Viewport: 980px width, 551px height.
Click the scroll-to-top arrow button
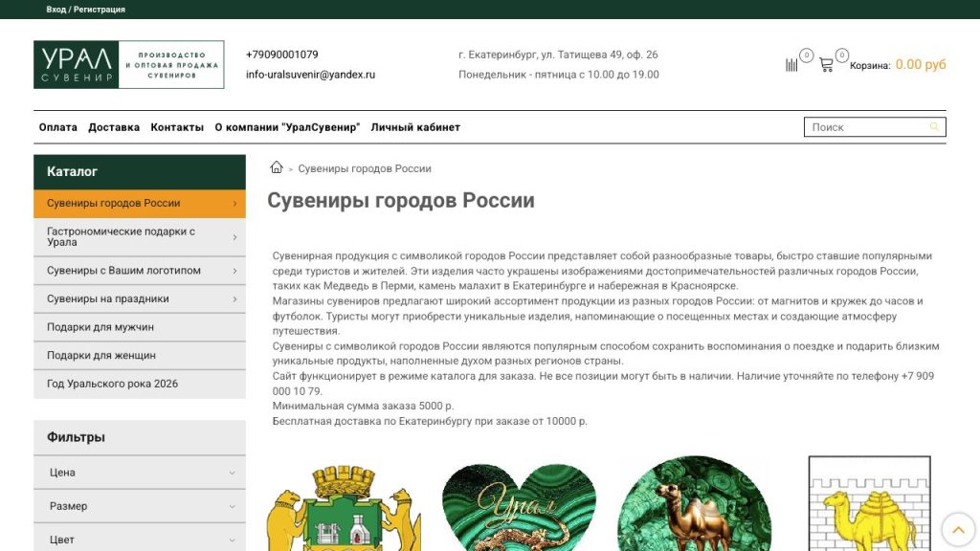(x=958, y=529)
